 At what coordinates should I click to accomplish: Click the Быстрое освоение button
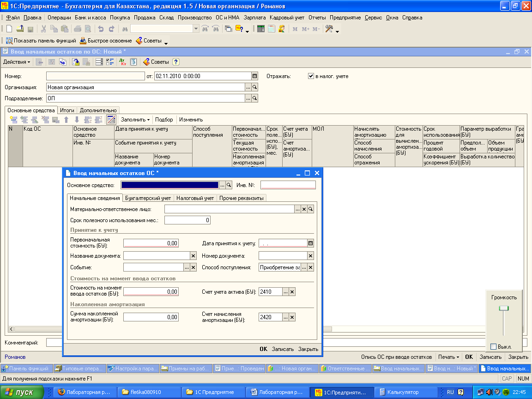[x=106, y=41]
